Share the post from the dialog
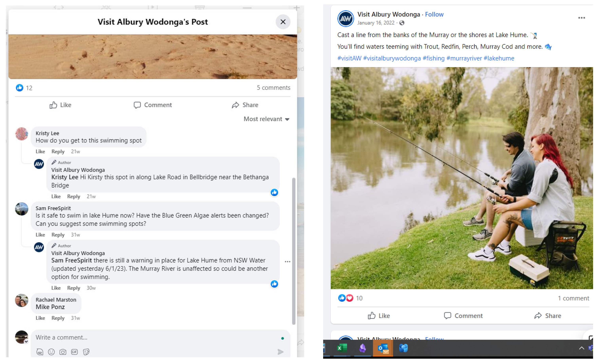The image size is (599, 364). pos(245,105)
